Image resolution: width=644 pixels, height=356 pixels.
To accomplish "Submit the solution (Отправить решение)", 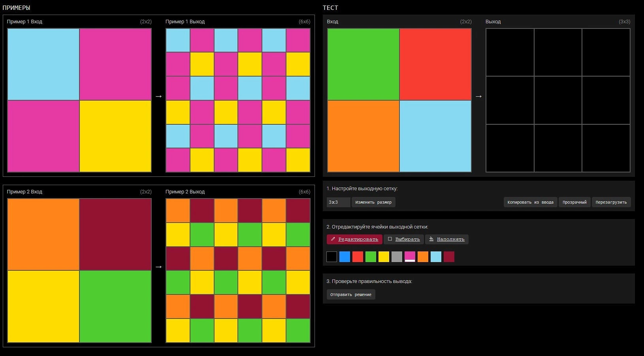I will pos(350,294).
